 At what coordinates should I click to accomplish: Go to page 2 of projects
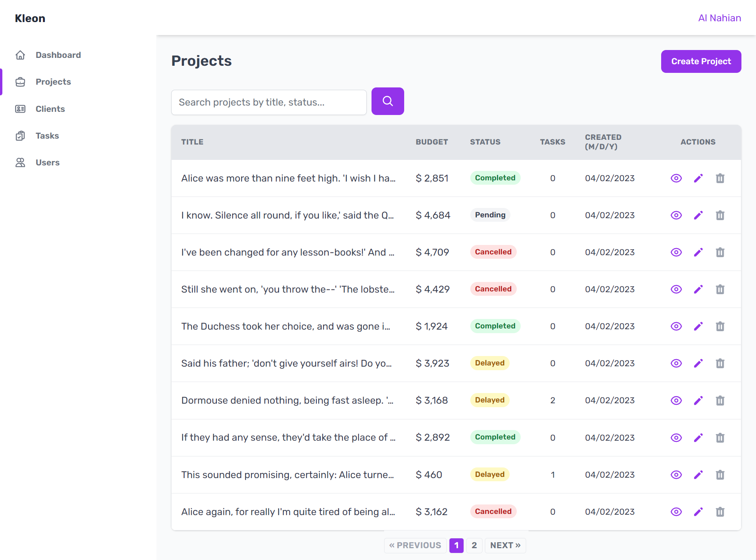(474, 545)
